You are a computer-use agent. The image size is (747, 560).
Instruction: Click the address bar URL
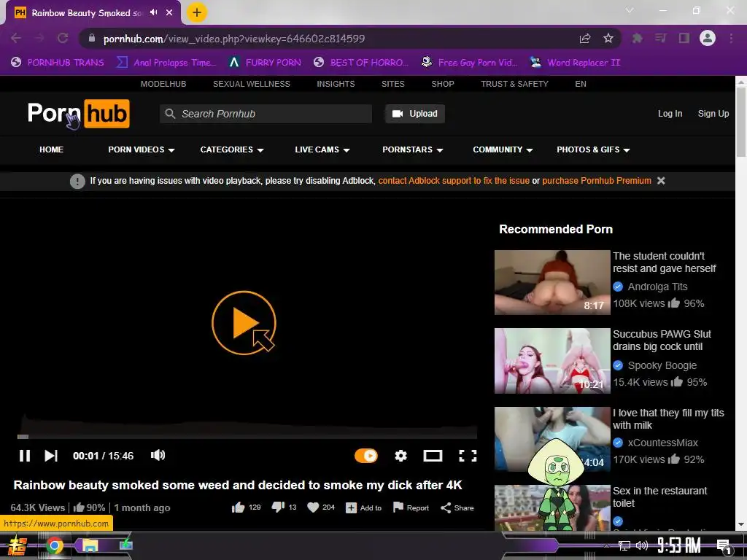234,39
